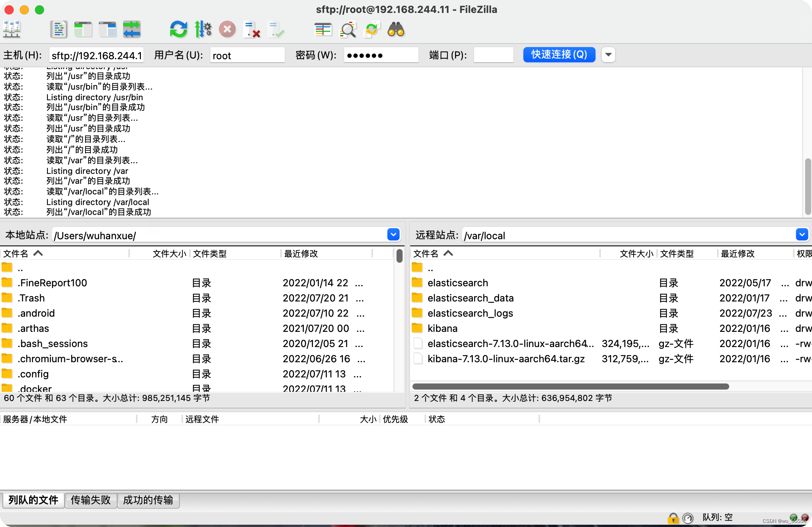Sort remote files by 文件名 column
Image resolution: width=812 pixels, height=527 pixels.
coord(505,253)
